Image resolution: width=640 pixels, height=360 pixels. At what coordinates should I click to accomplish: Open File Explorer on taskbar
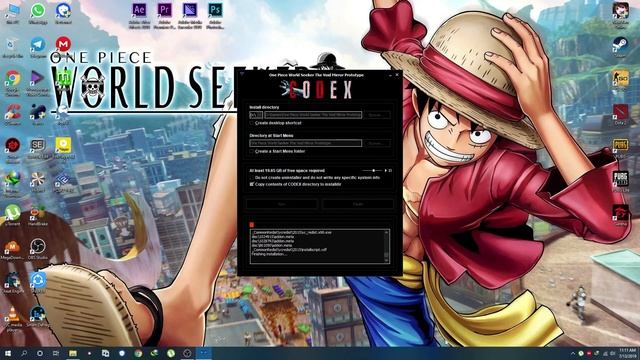[73, 353]
